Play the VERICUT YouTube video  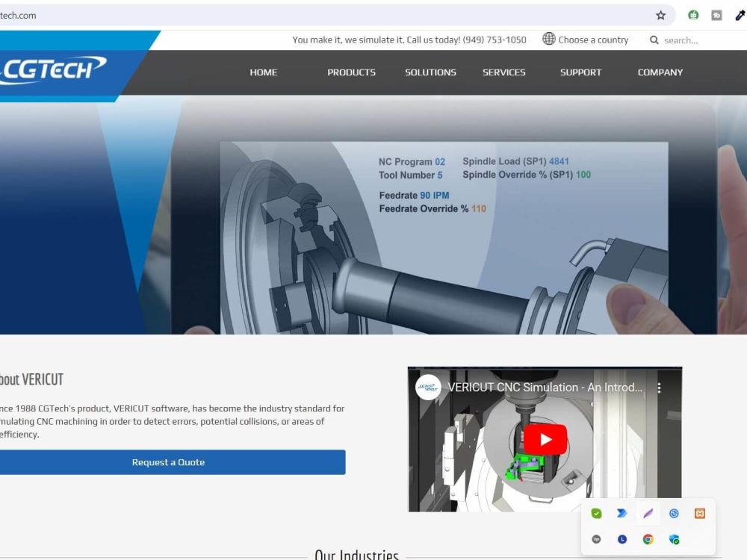point(545,439)
